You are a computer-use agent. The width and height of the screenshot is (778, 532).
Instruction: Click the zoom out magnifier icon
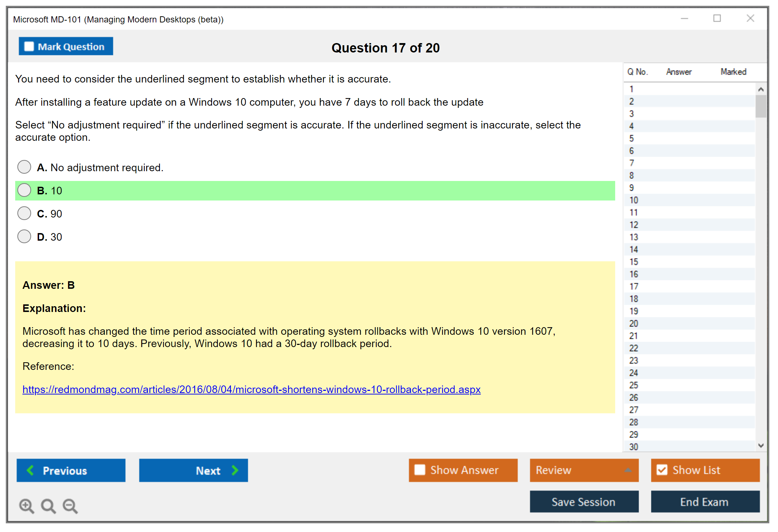tap(69, 505)
